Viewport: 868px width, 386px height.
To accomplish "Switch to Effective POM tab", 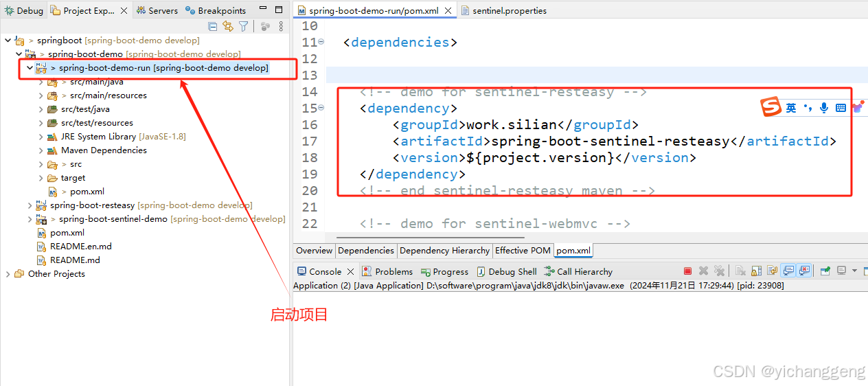I will click(x=523, y=251).
